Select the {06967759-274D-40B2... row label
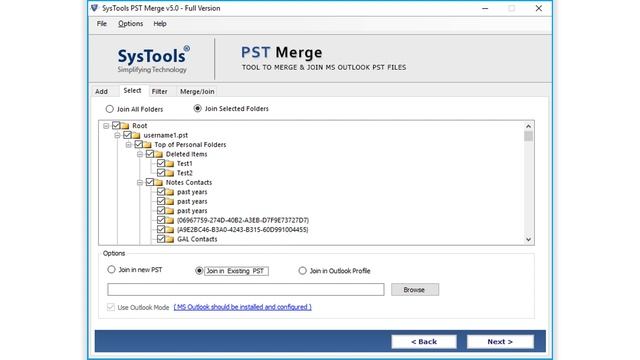The image size is (640, 360). [x=242, y=220]
